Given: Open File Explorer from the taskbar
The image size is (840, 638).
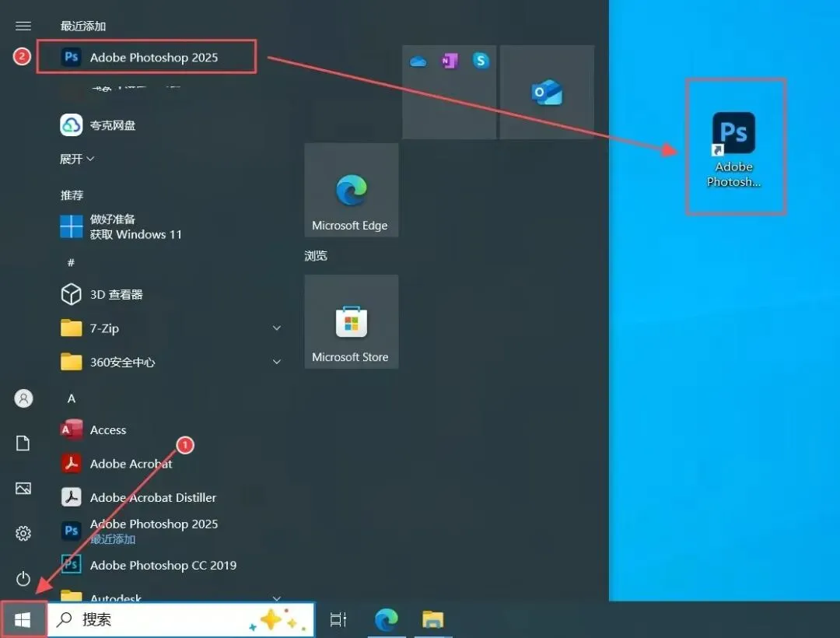Looking at the screenshot, I should coord(433,620).
